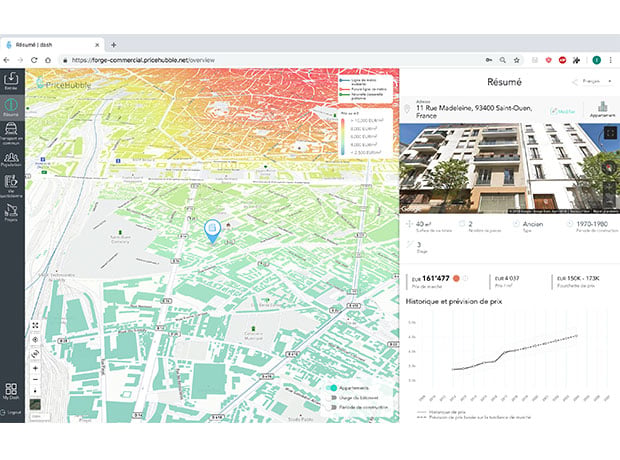Click the URL address bar
Image resolution: width=620 pixels, height=460 pixels.
[273, 60]
